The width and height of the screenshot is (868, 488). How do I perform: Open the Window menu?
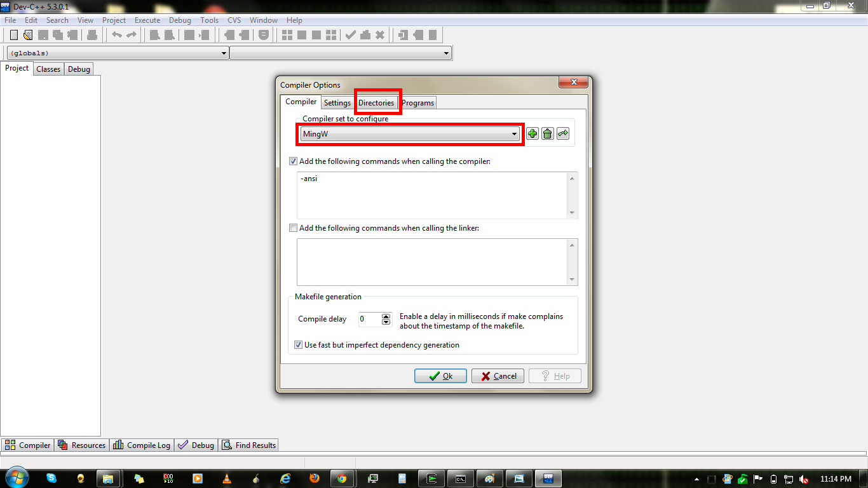coord(264,20)
